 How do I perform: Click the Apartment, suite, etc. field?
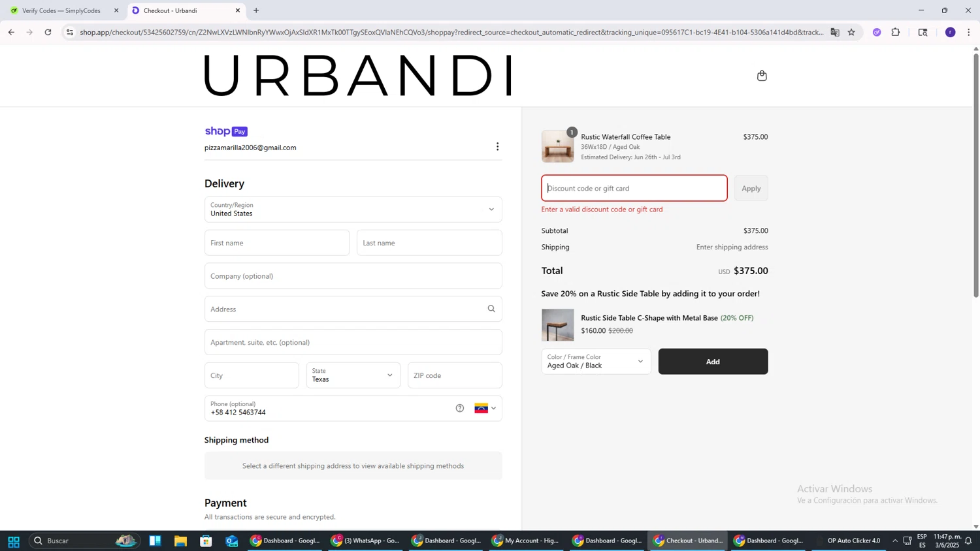coord(353,342)
